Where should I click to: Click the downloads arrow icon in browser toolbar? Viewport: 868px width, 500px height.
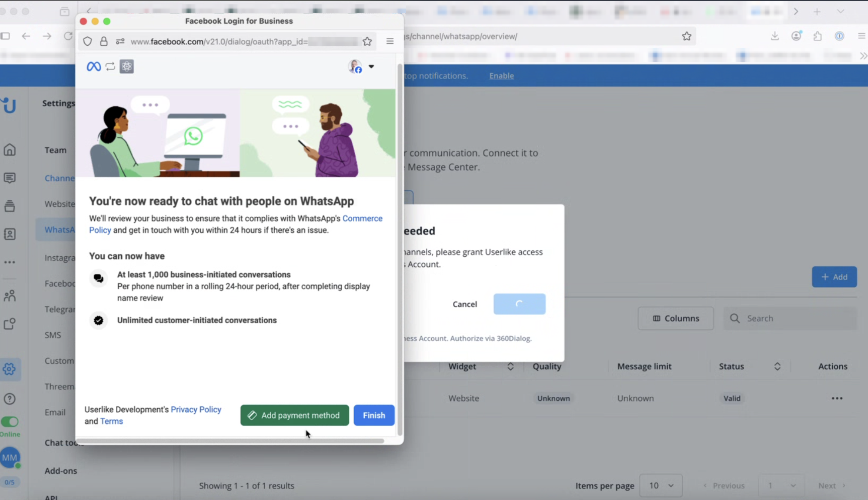point(775,36)
